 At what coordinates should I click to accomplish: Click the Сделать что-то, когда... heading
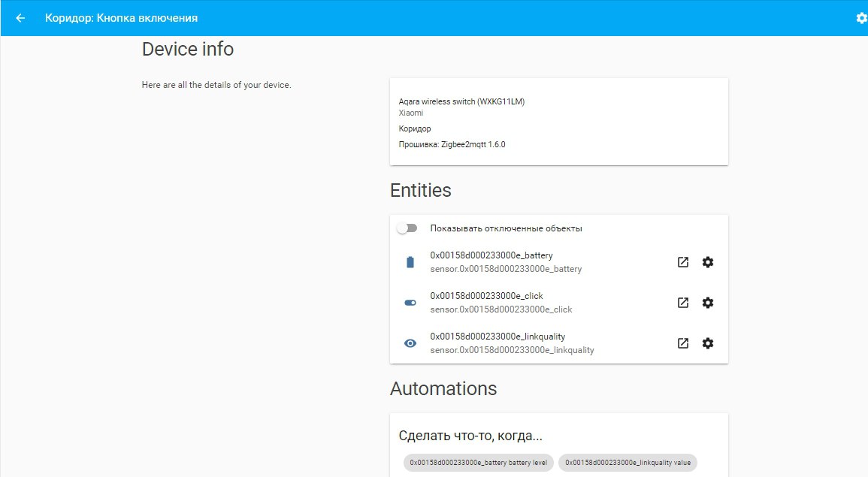click(x=470, y=436)
